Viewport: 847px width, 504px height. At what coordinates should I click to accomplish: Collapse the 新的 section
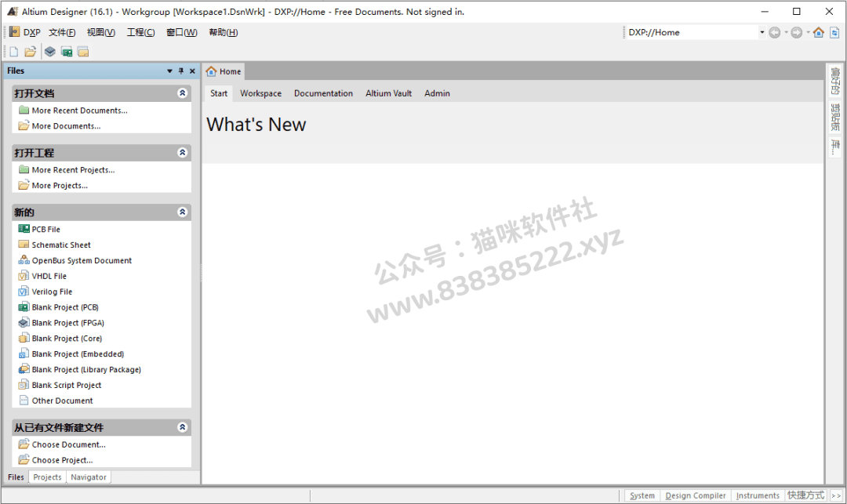[183, 212]
